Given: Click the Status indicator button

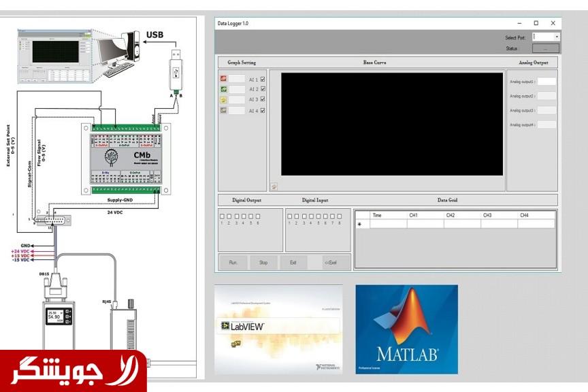Looking at the screenshot, I should 546,48.
